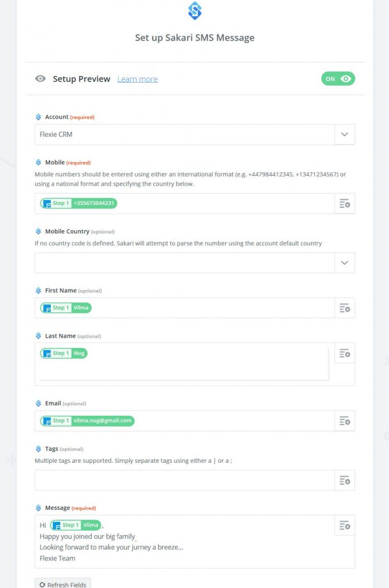This screenshot has width=389, height=588.
Task: Open insert-field icon for Email field
Action: 344,421
